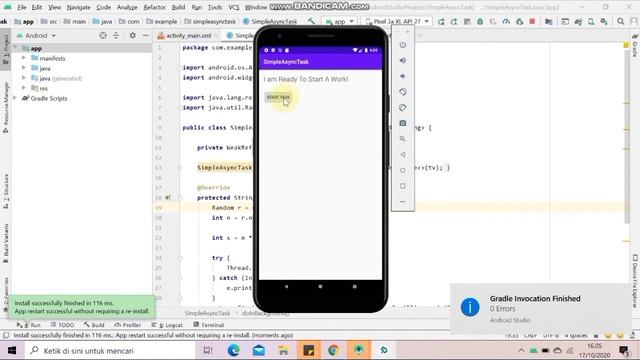Screen dimensions: 640x360
Task: Tap the phone recent apps button
Action: (354, 287)
